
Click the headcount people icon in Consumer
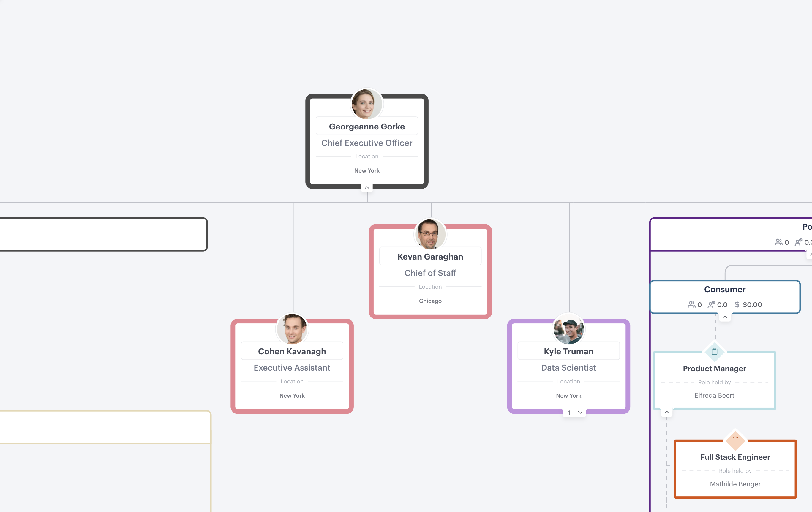(692, 305)
